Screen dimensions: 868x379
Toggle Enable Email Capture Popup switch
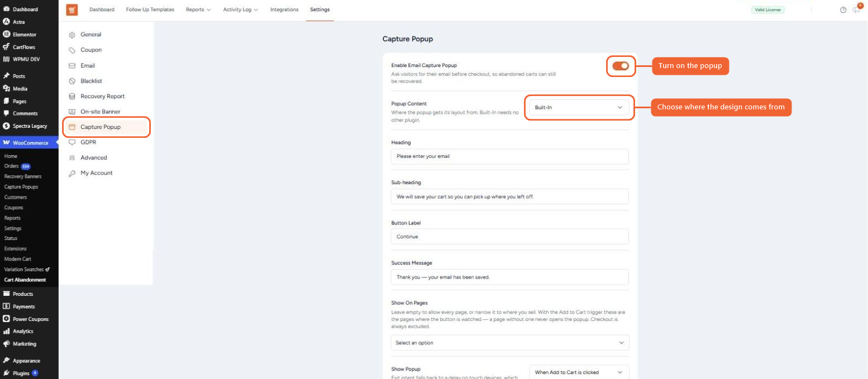[621, 66]
